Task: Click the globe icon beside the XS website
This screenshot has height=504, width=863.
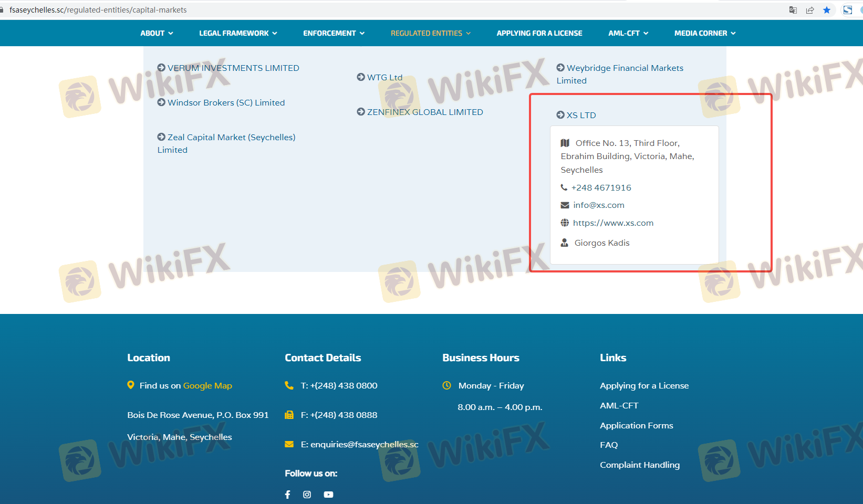Action: tap(565, 223)
